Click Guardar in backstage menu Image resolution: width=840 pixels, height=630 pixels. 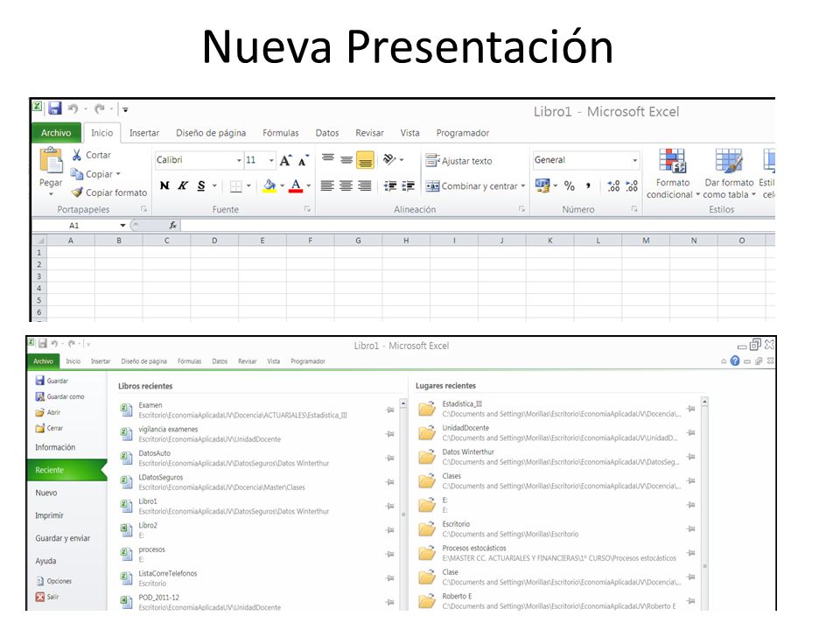[x=52, y=381]
